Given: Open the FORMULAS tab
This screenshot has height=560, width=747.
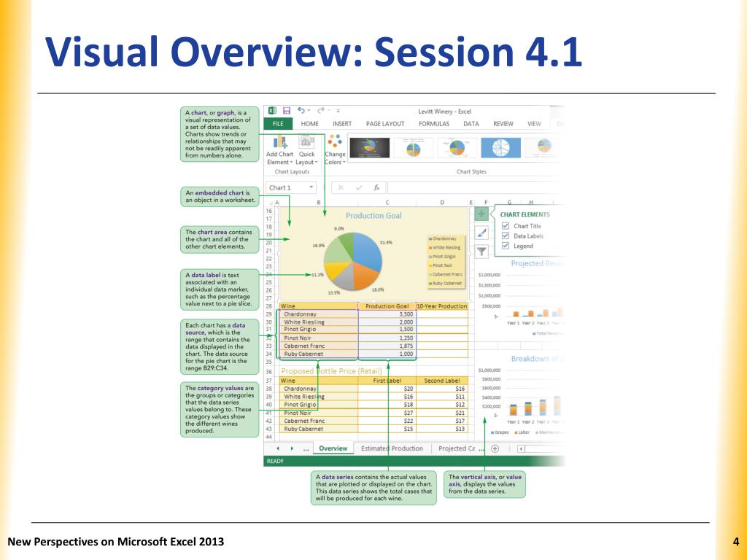Looking at the screenshot, I should 434,124.
